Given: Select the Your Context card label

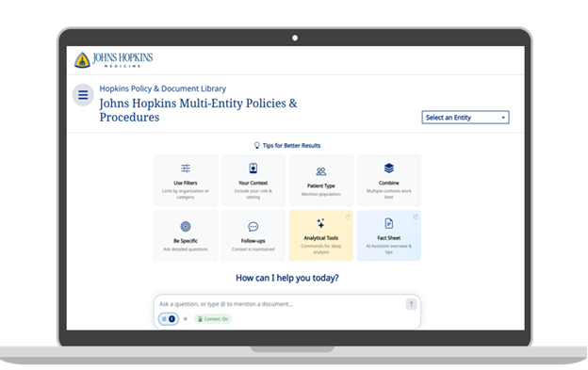Looking at the screenshot, I should (x=253, y=183).
